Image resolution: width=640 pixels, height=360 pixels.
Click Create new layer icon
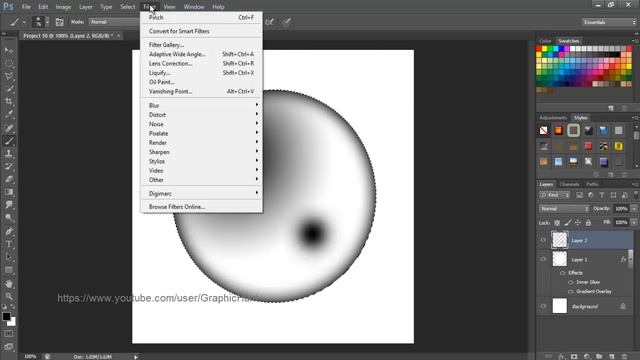tap(611, 356)
